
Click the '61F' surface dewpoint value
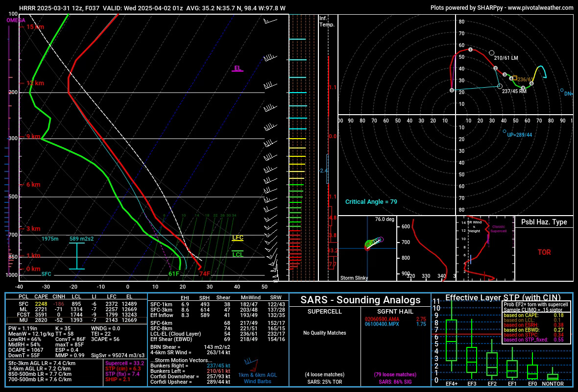173,274
